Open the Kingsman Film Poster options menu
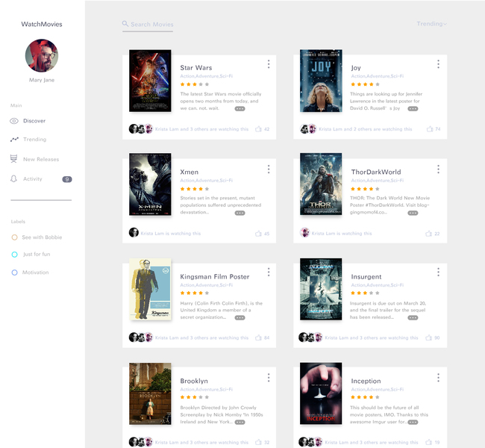 269,272
